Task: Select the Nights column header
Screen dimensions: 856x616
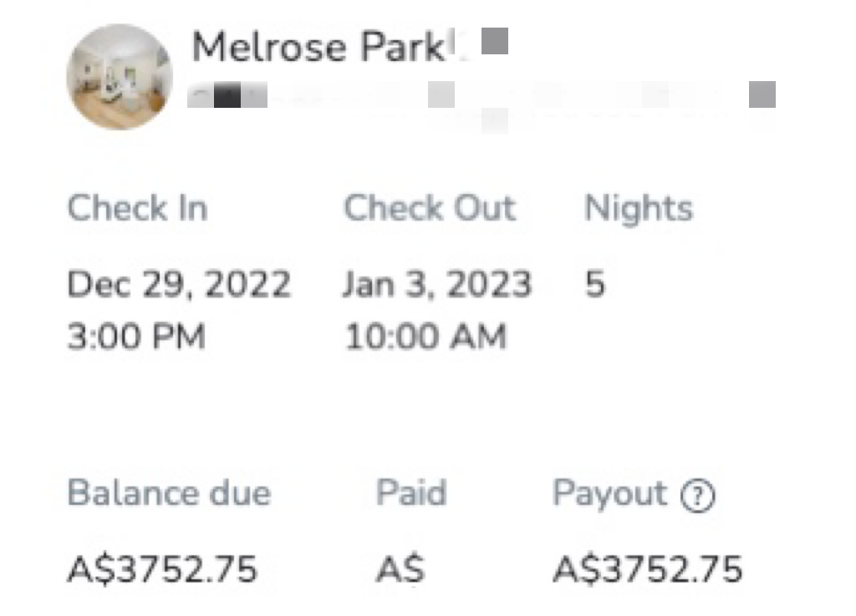Action: [639, 208]
